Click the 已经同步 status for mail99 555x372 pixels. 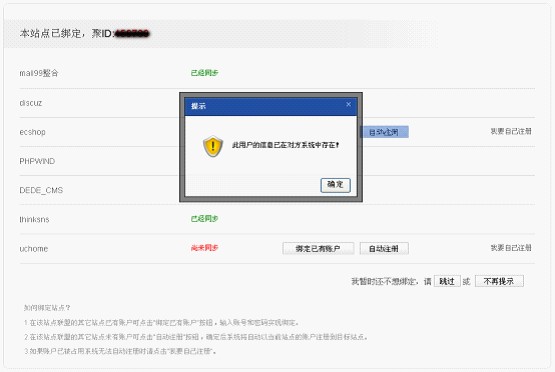pyautogui.click(x=205, y=73)
